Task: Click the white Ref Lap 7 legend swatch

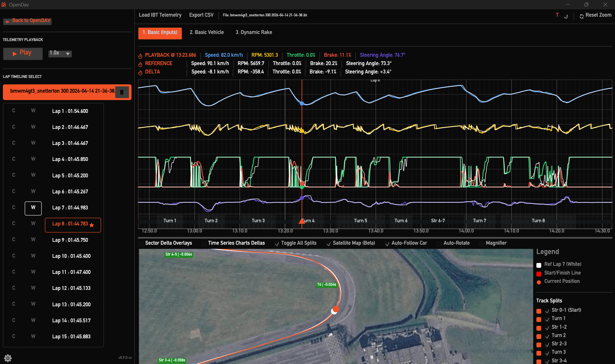Action: 539,265
